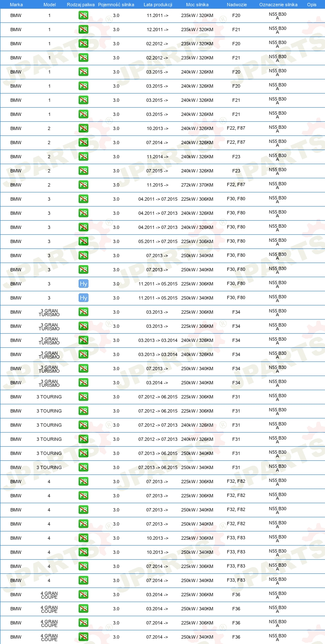The height and width of the screenshot is (644, 325).
Task: Click petrol icon in F33, F83 07.2014 225kW row
Action: tap(83, 566)
